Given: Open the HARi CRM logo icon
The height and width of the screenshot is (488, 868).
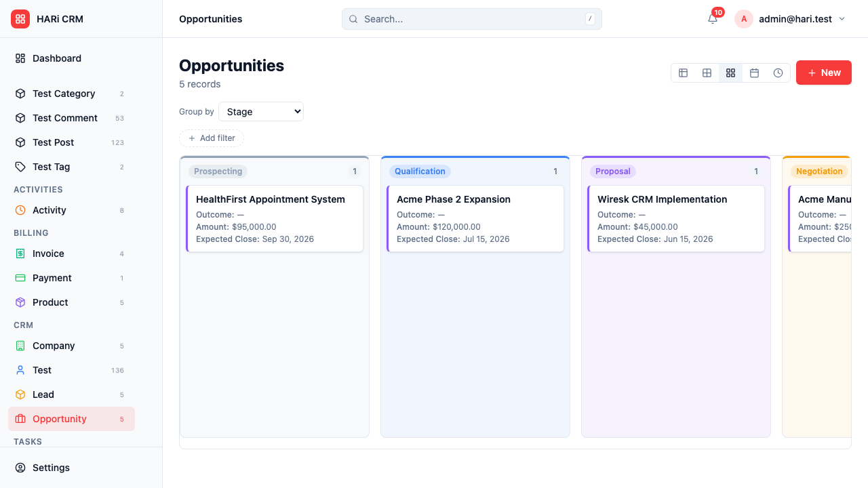Looking at the screenshot, I should coord(20,19).
